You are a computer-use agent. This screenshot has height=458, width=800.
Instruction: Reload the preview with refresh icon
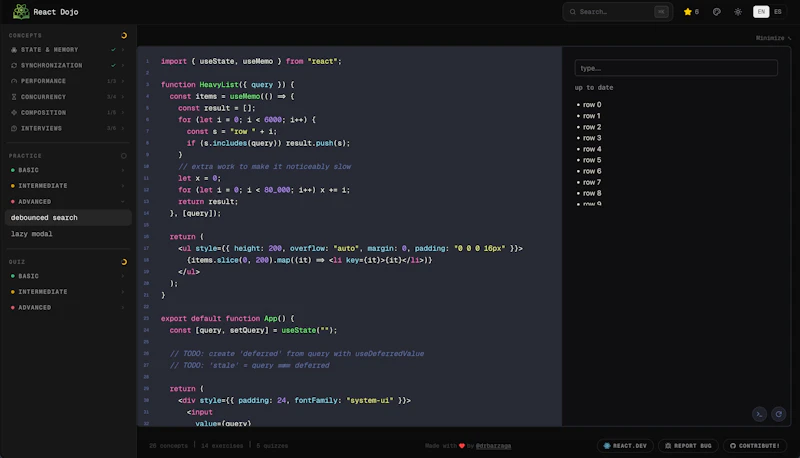point(779,414)
